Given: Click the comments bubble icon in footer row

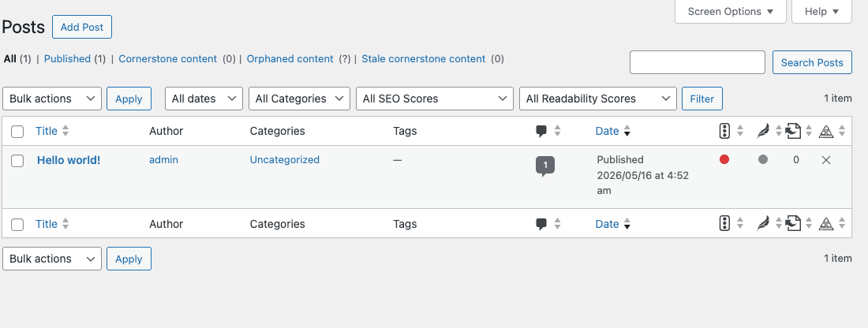Looking at the screenshot, I should (541, 224).
